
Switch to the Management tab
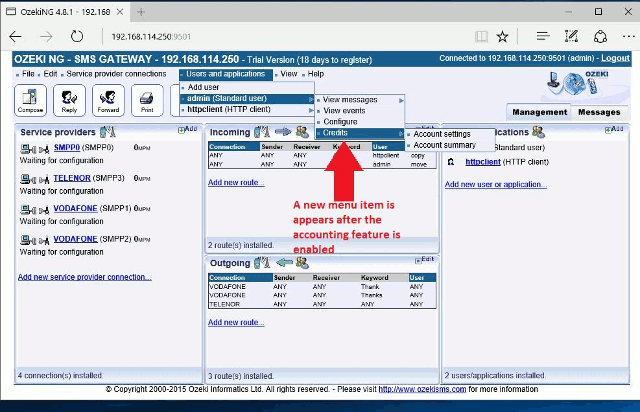[x=539, y=112]
